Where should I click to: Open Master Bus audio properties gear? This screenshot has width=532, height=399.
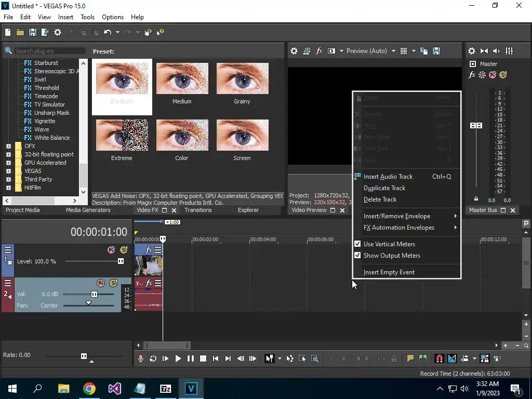click(x=472, y=51)
